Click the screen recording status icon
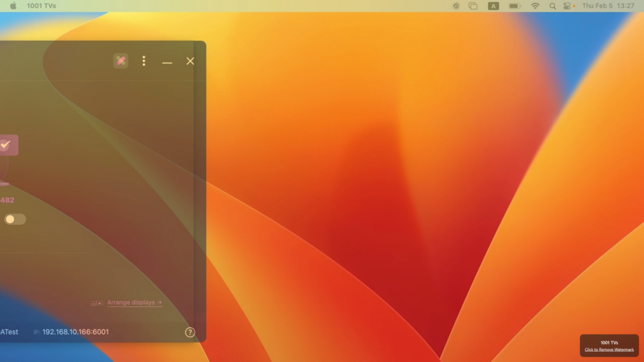Image resolution: width=644 pixels, height=362 pixels. [x=456, y=6]
